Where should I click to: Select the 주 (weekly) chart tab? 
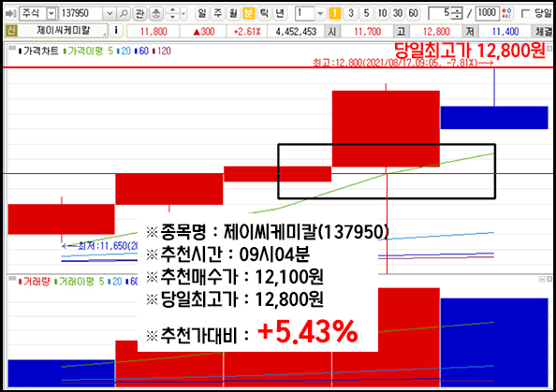[x=218, y=13]
